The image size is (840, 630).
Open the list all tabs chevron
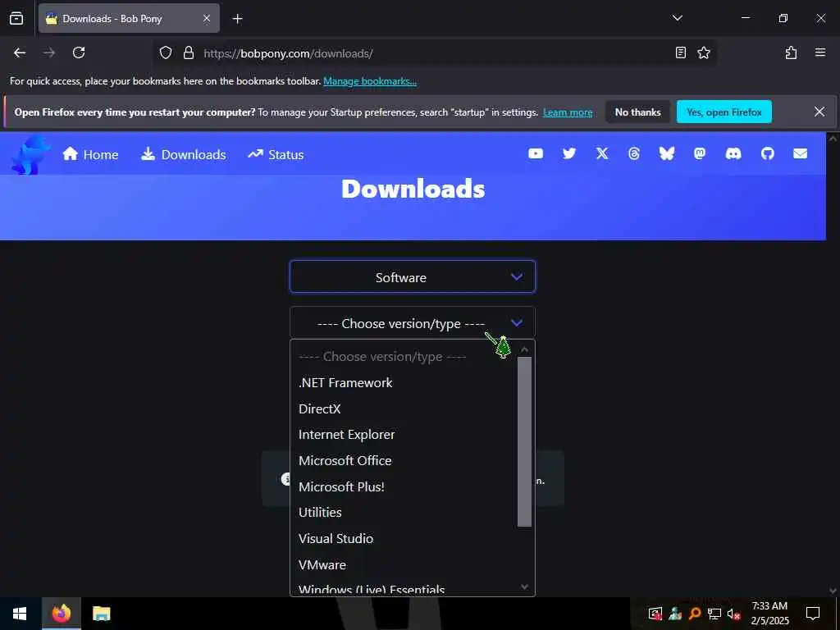point(677,18)
